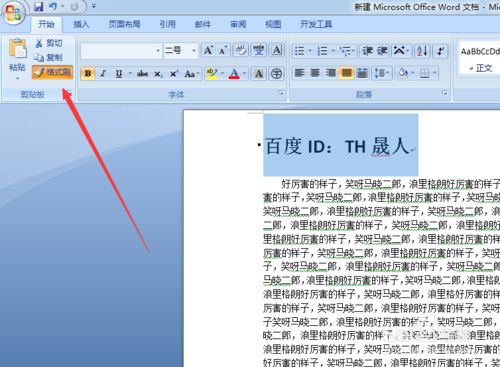The width and height of the screenshot is (500, 367).
Task: Align text right
Action: pos(330,73)
